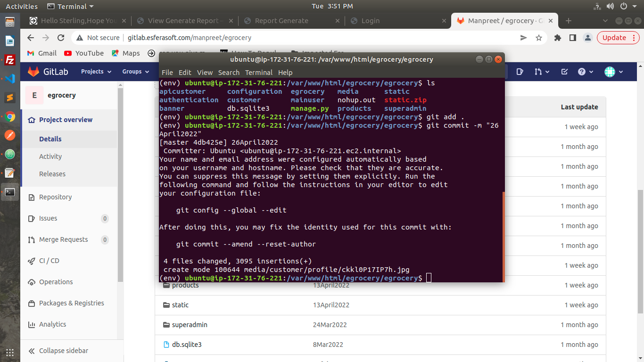The image size is (644, 362).
Task: Launch Postman from the dock
Action: 10,135
